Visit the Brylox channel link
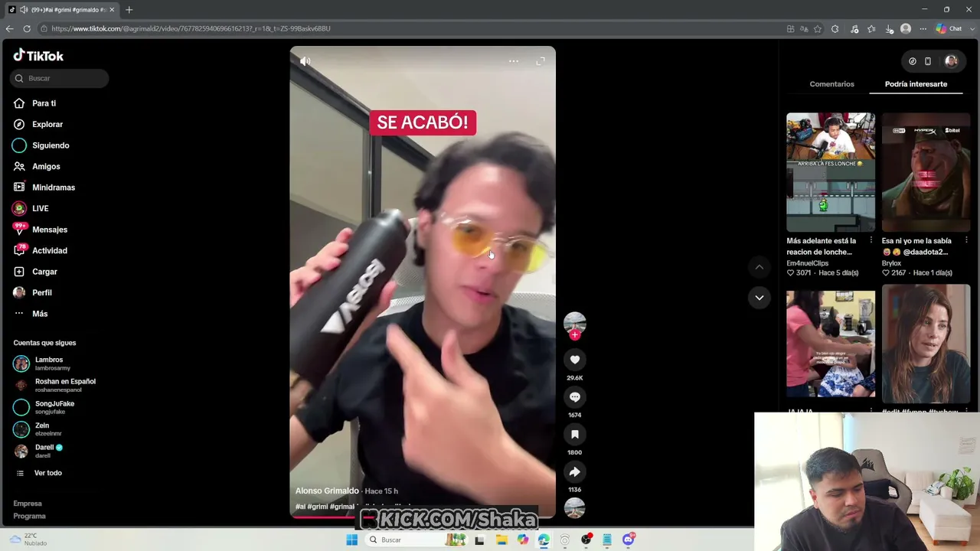This screenshot has width=980, height=551. click(891, 263)
